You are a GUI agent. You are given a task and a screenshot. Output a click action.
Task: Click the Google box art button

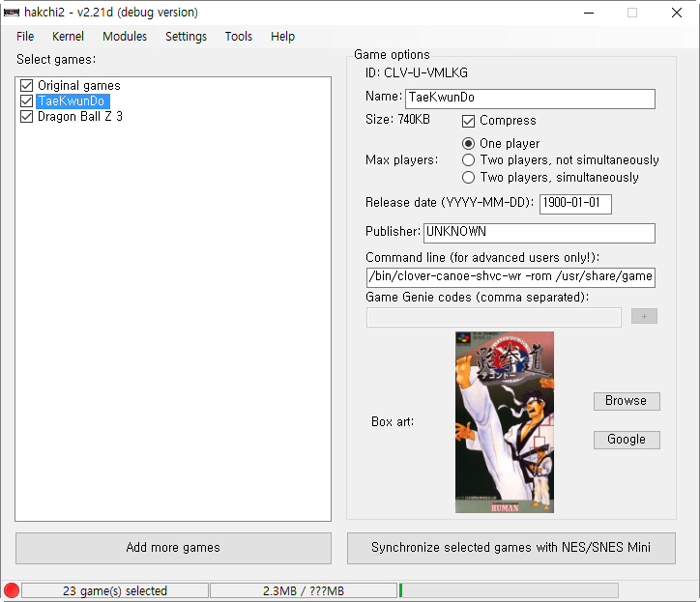tap(627, 440)
